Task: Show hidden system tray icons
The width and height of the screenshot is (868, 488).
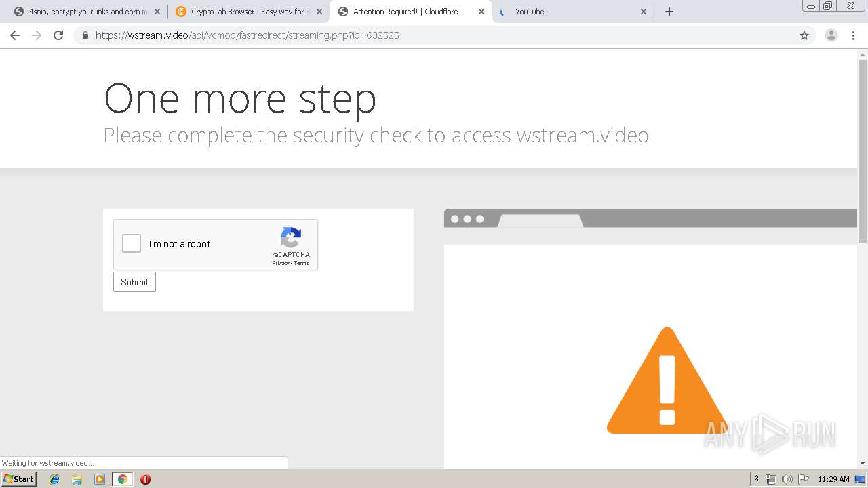Action: coord(756,479)
